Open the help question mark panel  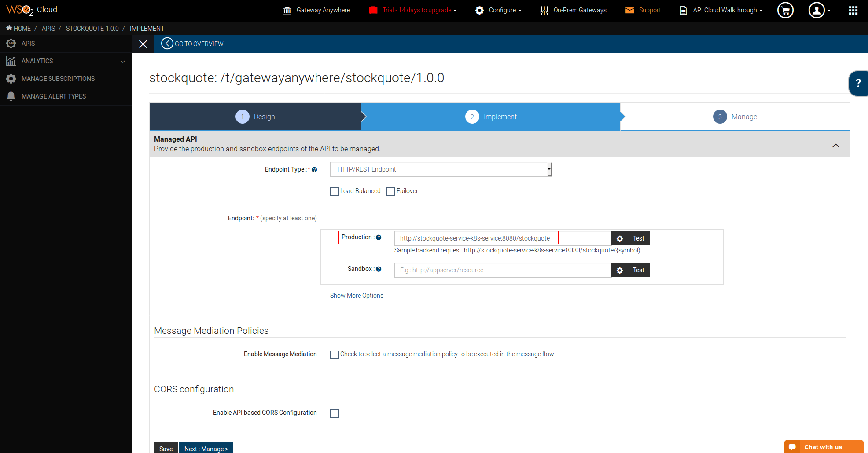(858, 83)
